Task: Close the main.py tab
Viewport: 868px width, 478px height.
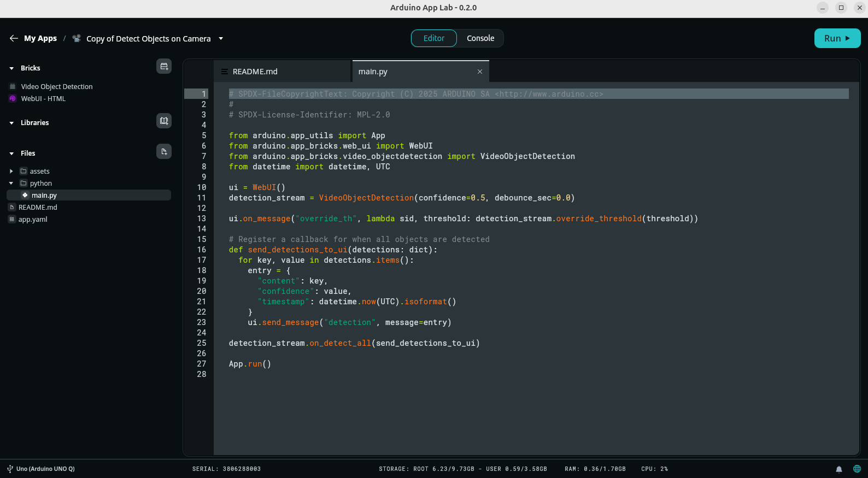Action: point(480,72)
